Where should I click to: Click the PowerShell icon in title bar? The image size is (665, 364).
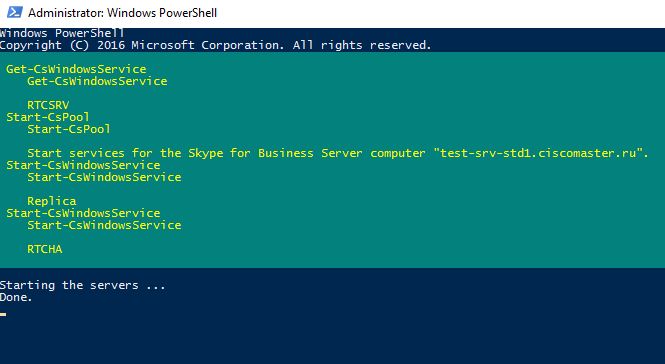pyautogui.click(x=14, y=12)
